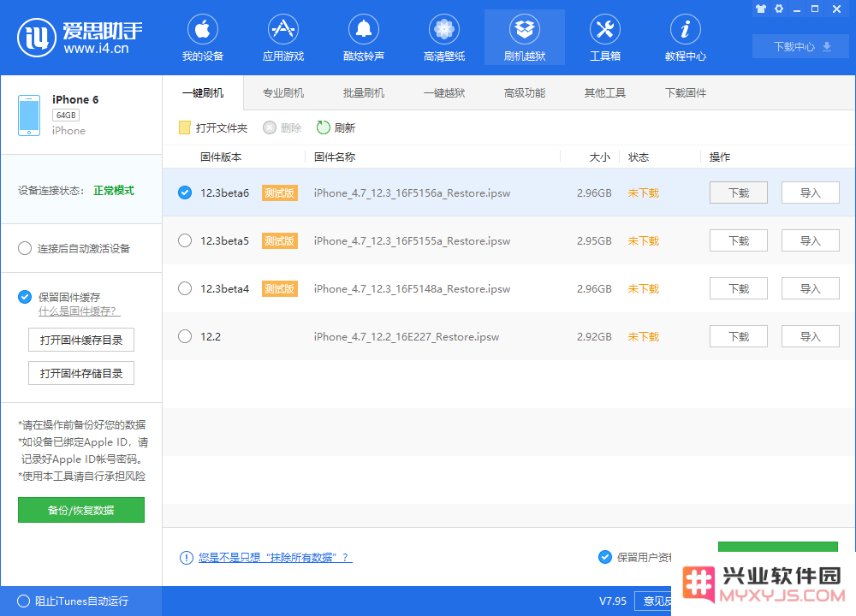The height and width of the screenshot is (616, 856).
Task: Click 正常模式 connection status text
Action: tap(114, 191)
